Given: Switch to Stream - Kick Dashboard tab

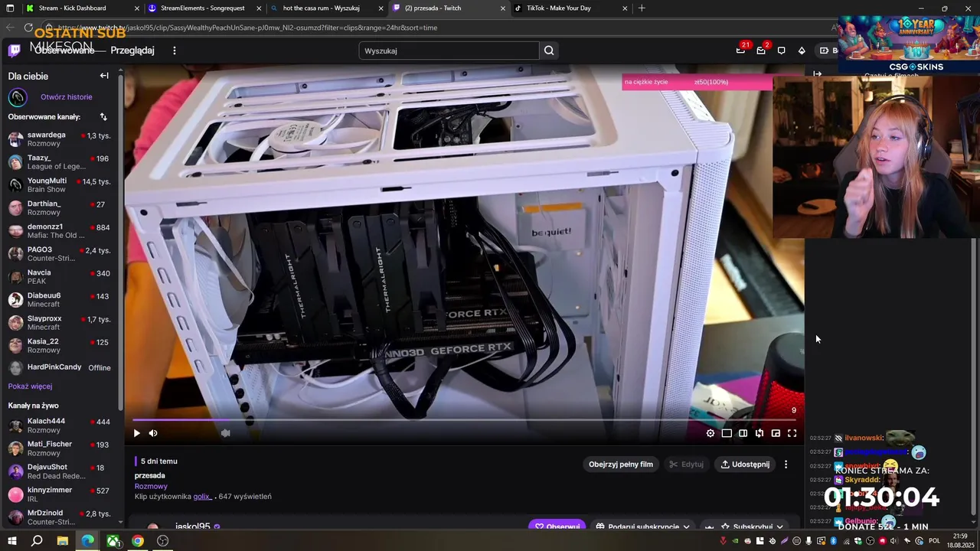Looking at the screenshot, I should (81, 8).
